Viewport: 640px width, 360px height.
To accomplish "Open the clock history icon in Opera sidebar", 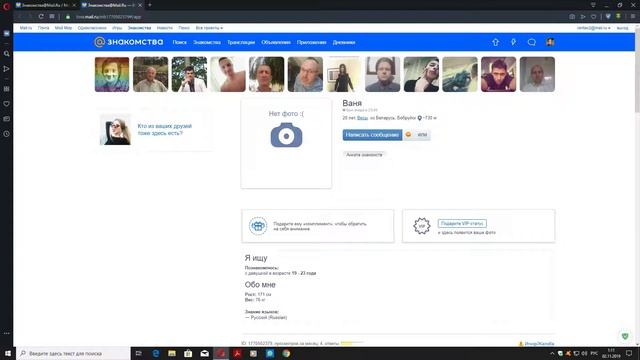I will [6, 134].
